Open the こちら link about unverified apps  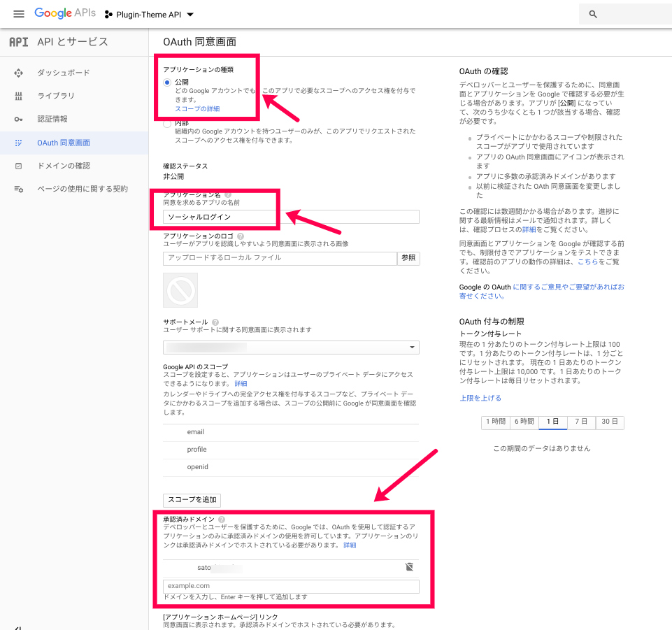point(587,262)
